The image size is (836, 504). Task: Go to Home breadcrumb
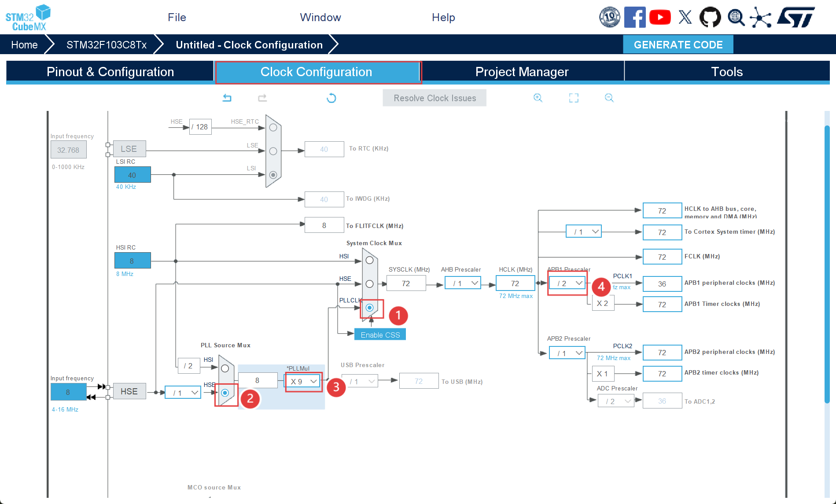(24, 44)
